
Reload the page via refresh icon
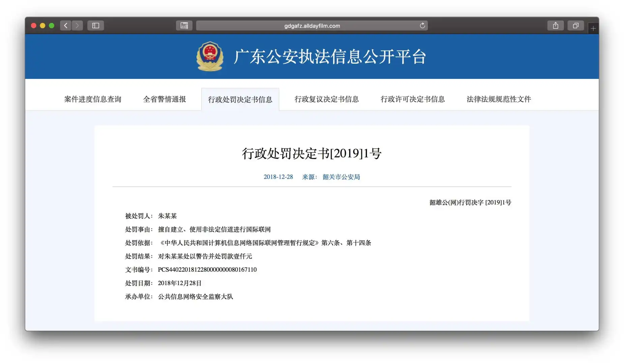click(422, 25)
